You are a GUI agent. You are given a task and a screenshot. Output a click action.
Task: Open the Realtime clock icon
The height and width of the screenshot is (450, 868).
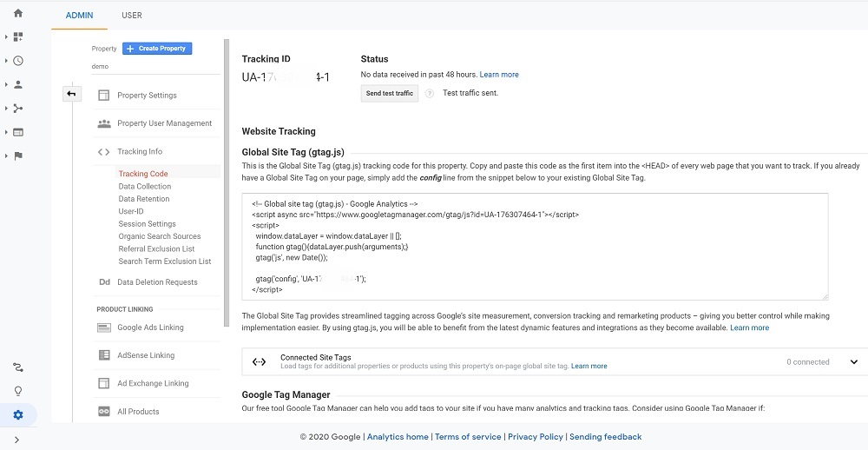[x=18, y=61]
